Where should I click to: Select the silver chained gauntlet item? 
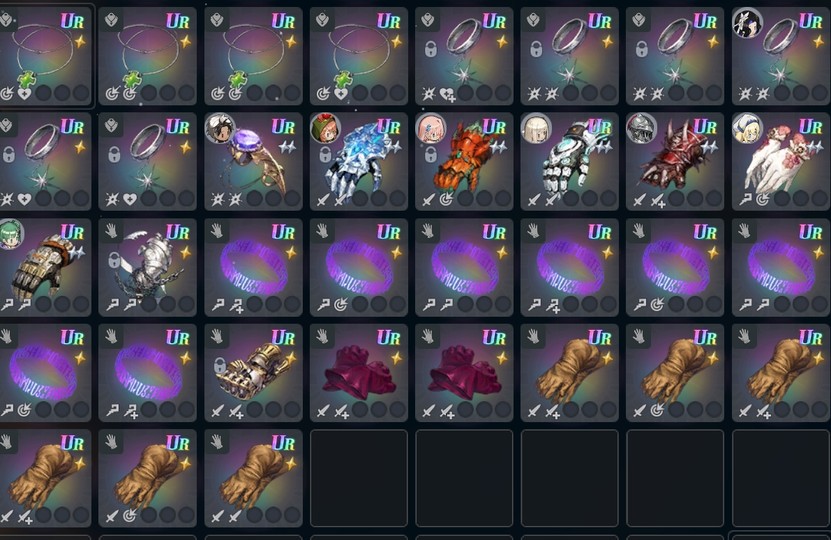tap(148, 267)
